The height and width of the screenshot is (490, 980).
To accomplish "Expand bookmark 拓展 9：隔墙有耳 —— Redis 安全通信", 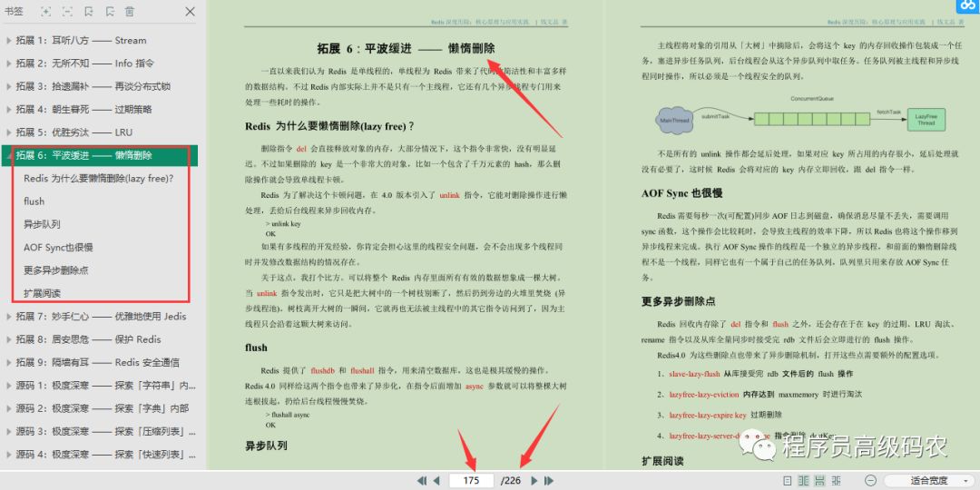I will 8,362.
